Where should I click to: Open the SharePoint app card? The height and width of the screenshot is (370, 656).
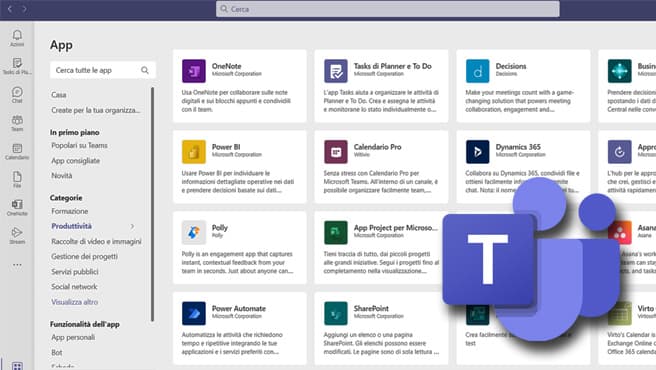[381, 328]
